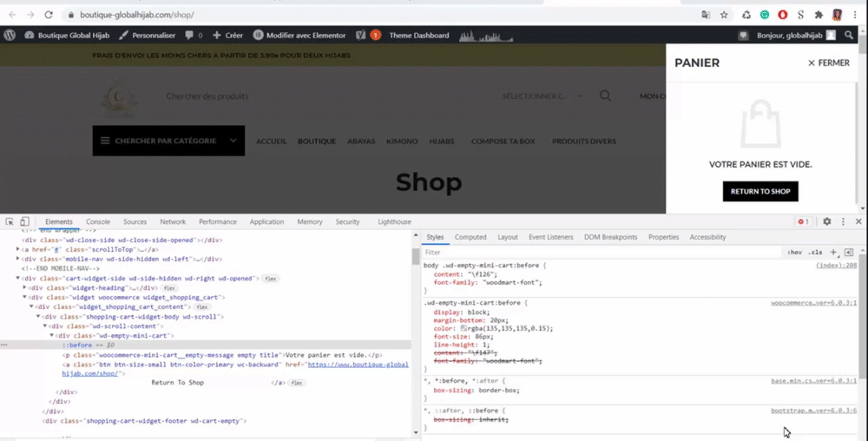Toggle the .cls class editor button
The width and height of the screenshot is (868, 441).
pos(815,253)
